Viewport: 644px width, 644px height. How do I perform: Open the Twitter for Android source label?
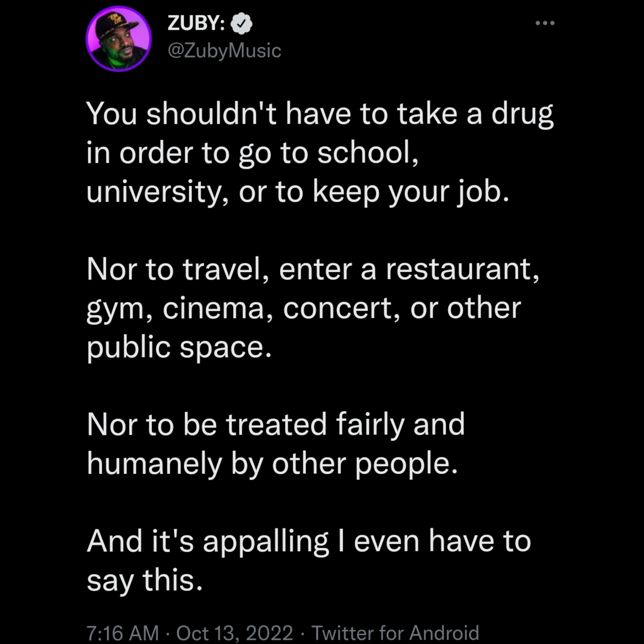point(395,632)
